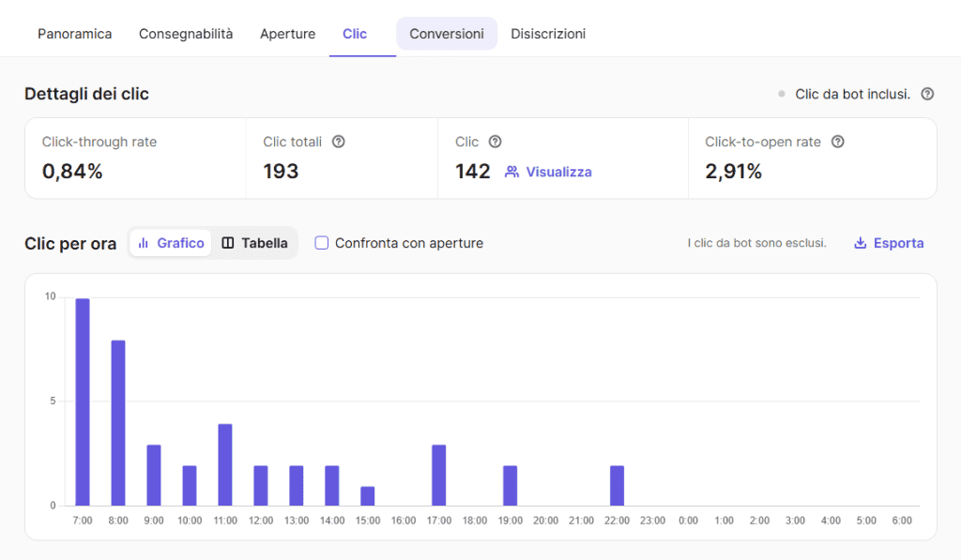Viewport: 961px width, 560px height.
Task: Select the 14:00 chart bar
Action: [332, 486]
